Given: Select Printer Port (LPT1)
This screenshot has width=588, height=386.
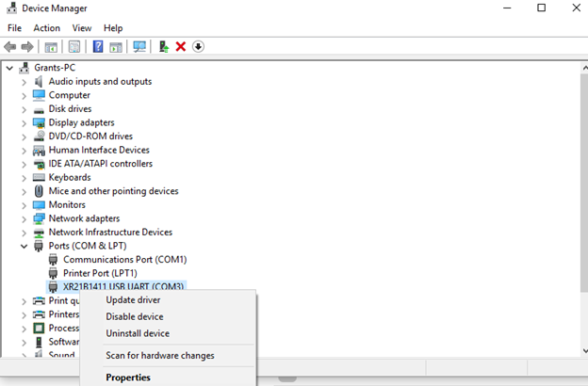Looking at the screenshot, I should point(100,273).
